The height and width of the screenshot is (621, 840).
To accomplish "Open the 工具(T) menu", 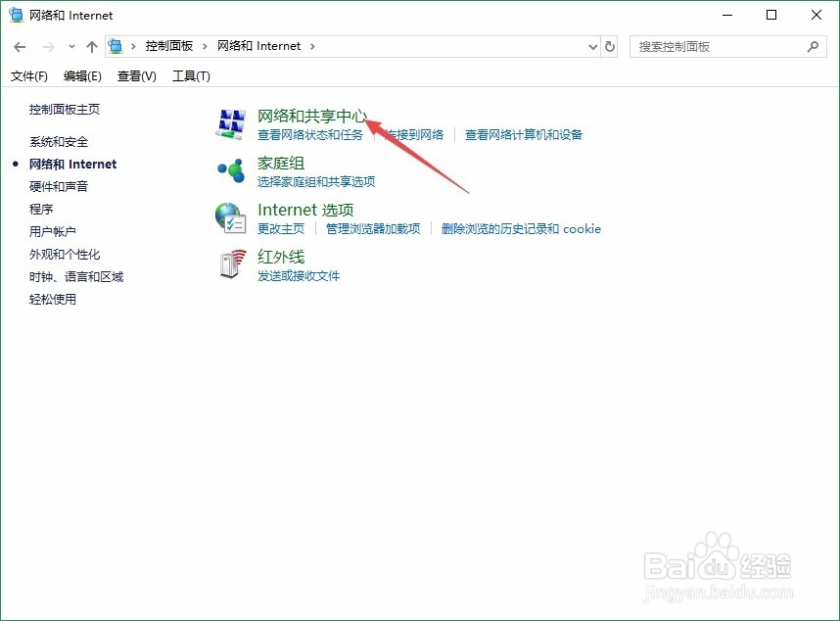I will (x=192, y=75).
